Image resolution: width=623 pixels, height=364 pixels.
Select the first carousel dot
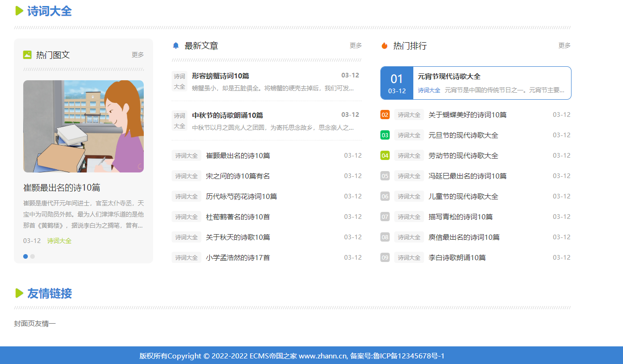click(x=26, y=256)
